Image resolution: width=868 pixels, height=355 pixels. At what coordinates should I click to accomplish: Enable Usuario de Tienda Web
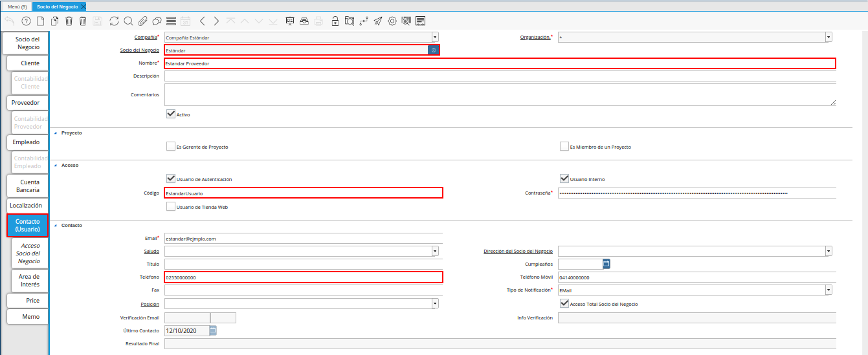click(171, 207)
